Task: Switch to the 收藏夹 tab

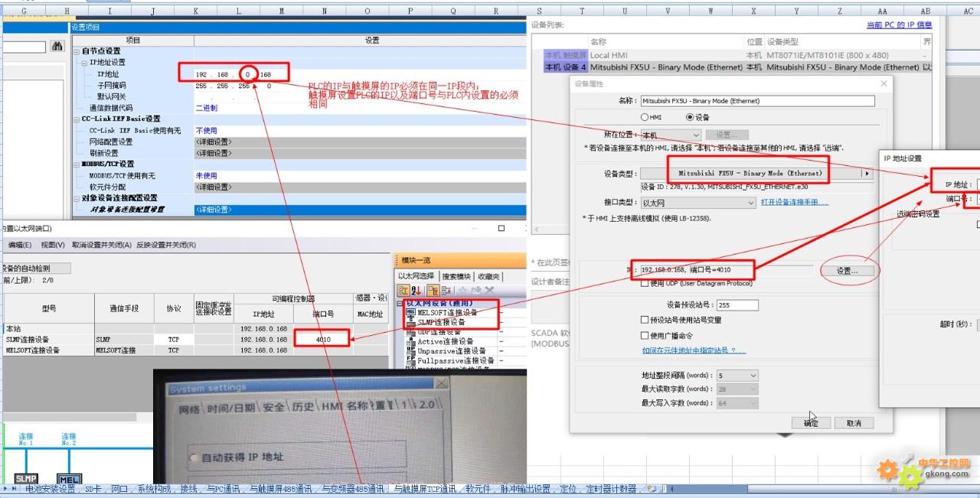Action: 488,276
